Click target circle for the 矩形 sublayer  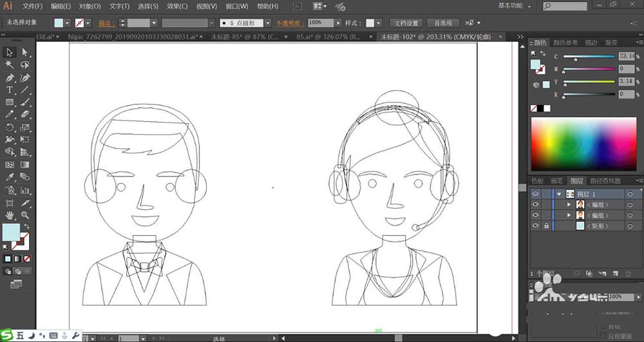click(630, 226)
